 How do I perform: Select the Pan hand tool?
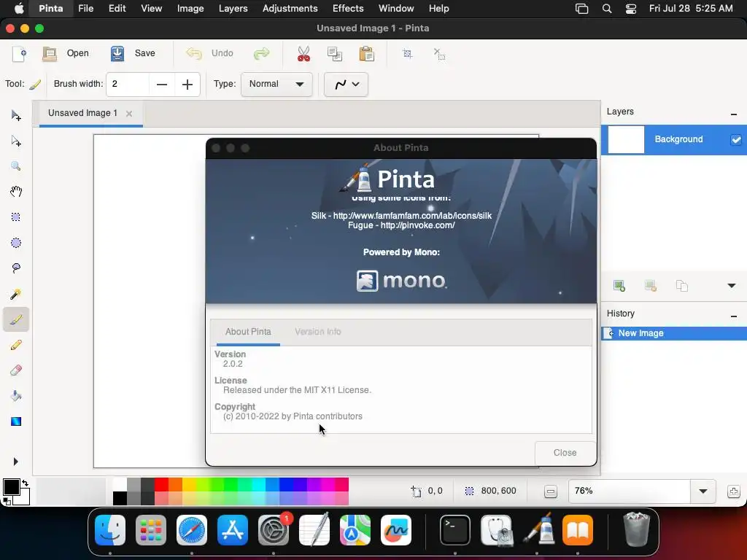point(16,192)
